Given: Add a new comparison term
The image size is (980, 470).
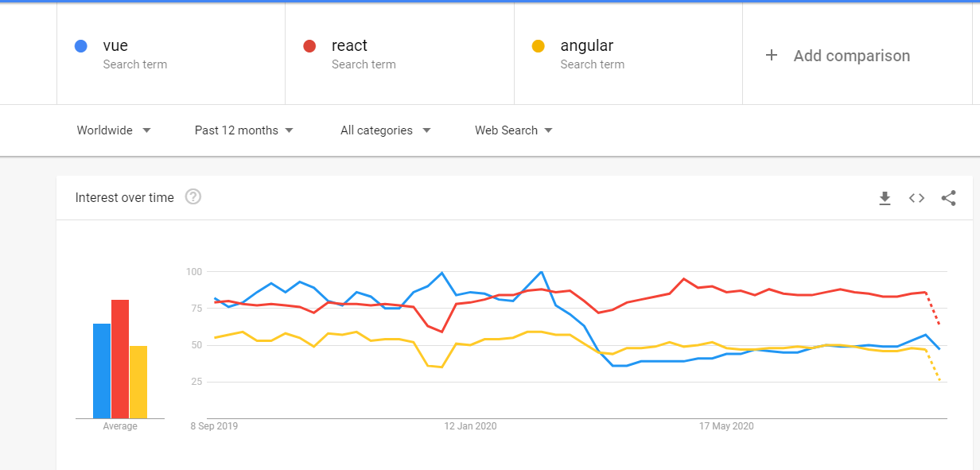Looking at the screenshot, I should (x=851, y=56).
